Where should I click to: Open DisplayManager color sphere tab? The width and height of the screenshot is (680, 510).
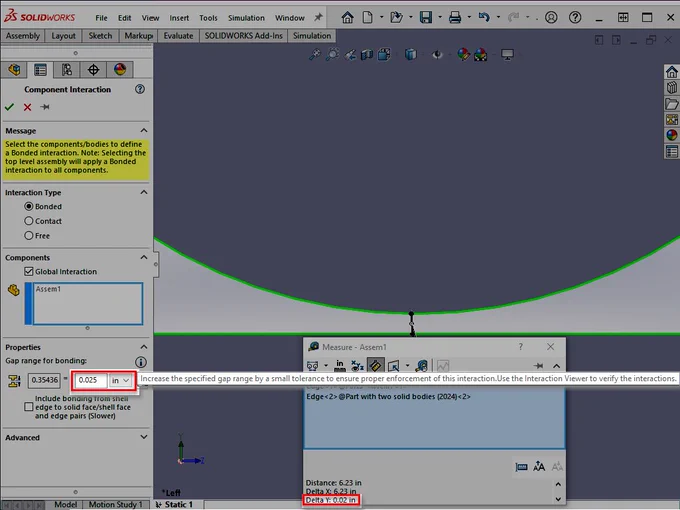(120, 69)
